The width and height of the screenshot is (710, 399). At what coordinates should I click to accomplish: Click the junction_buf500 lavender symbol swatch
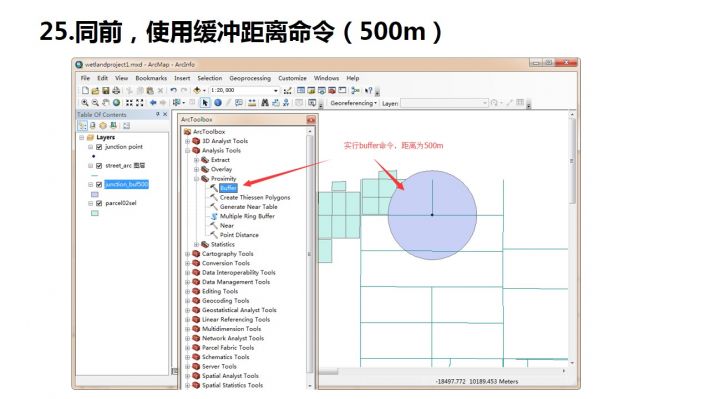tap(95, 194)
